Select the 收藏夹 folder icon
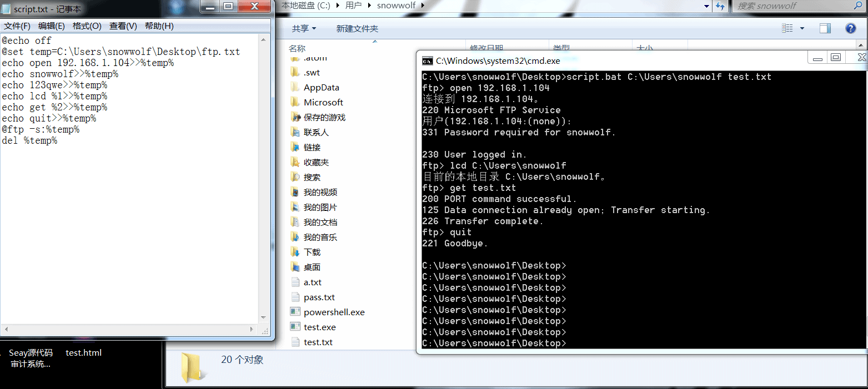This screenshot has width=868, height=389. tap(295, 162)
